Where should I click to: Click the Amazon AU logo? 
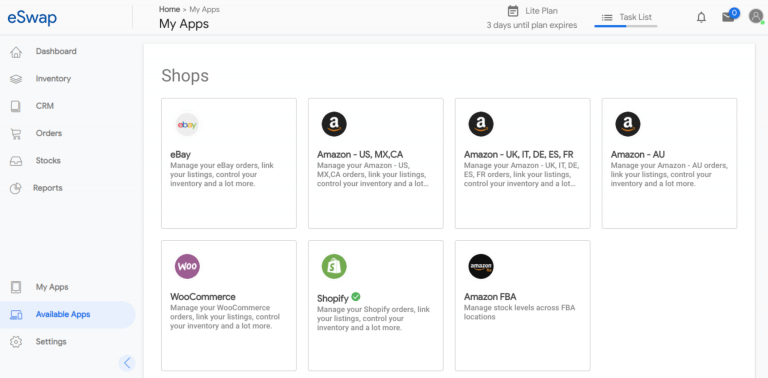tap(628, 124)
